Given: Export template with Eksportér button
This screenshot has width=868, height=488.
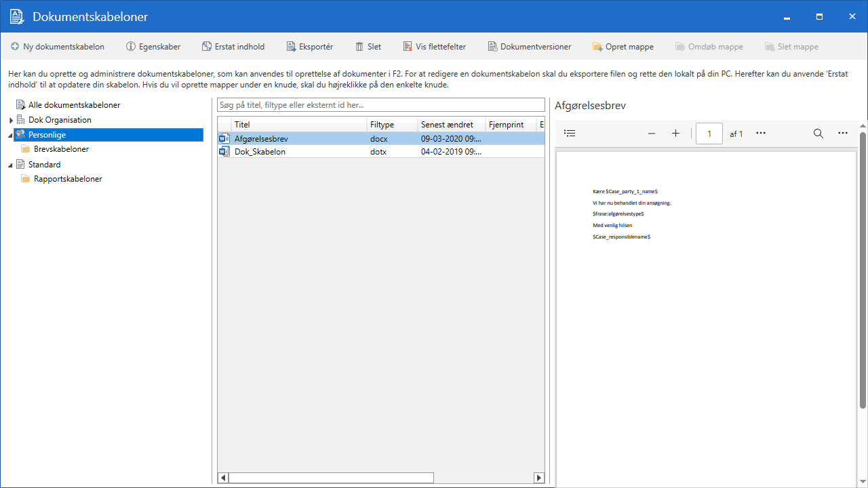Looking at the screenshot, I should tap(309, 47).
